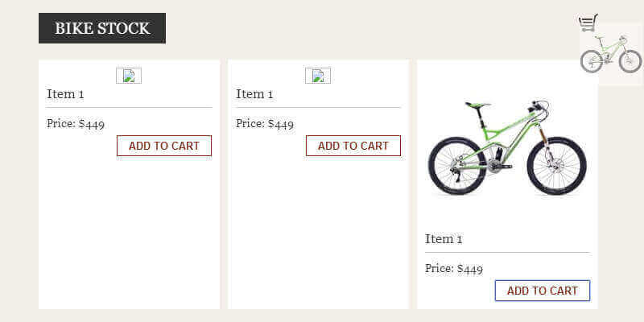Click empty white area of first product card

click(x=129, y=233)
